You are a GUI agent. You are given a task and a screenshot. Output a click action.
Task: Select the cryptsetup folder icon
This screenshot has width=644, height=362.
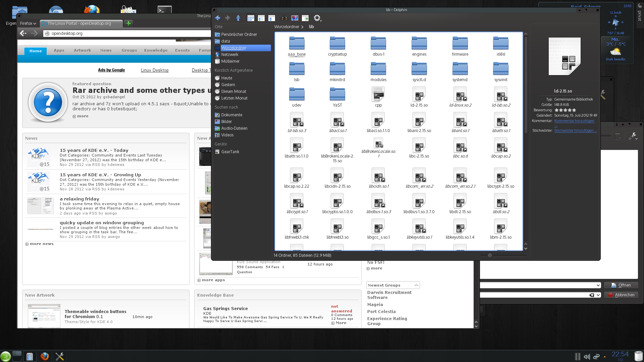337,43
